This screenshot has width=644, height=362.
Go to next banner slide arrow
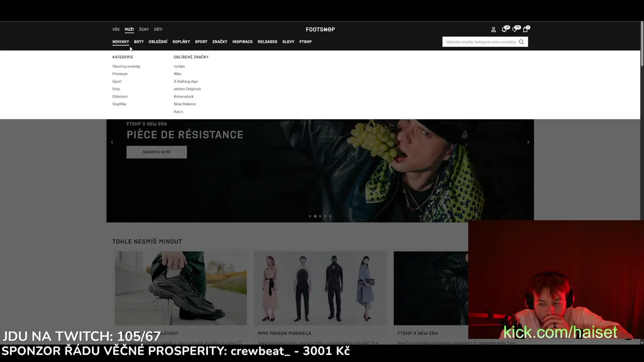(528, 142)
